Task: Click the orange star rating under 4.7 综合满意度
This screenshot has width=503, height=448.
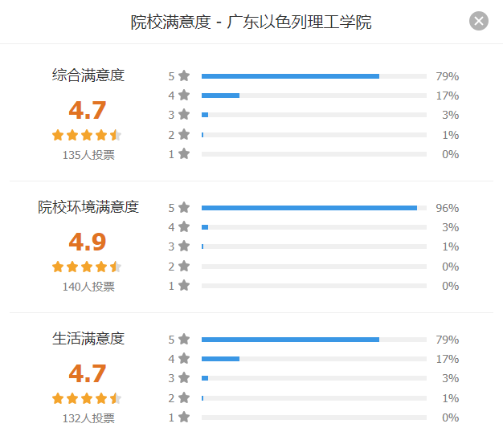Action: tap(87, 135)
